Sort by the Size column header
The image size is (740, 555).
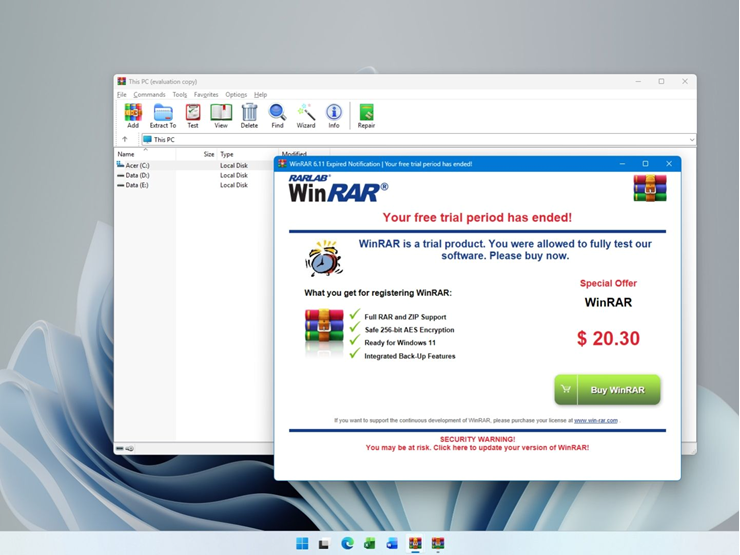[x=196, y=154]
